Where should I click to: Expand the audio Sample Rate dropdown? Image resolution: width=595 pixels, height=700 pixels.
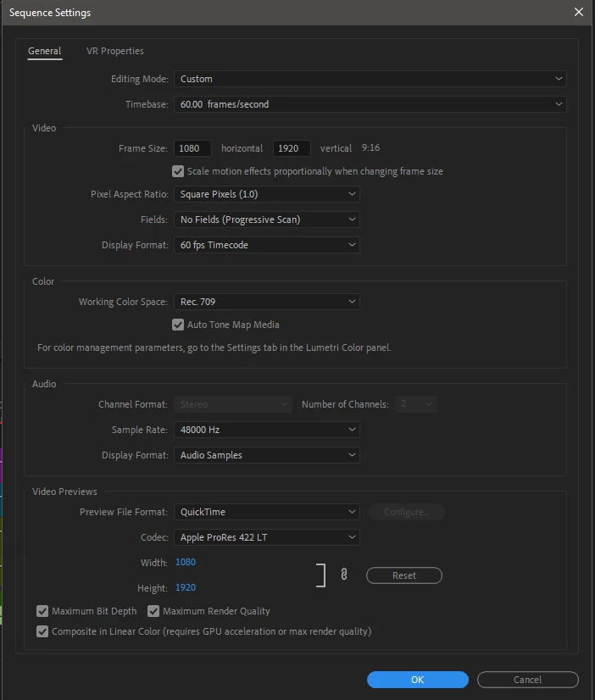(x=266, y=430)
